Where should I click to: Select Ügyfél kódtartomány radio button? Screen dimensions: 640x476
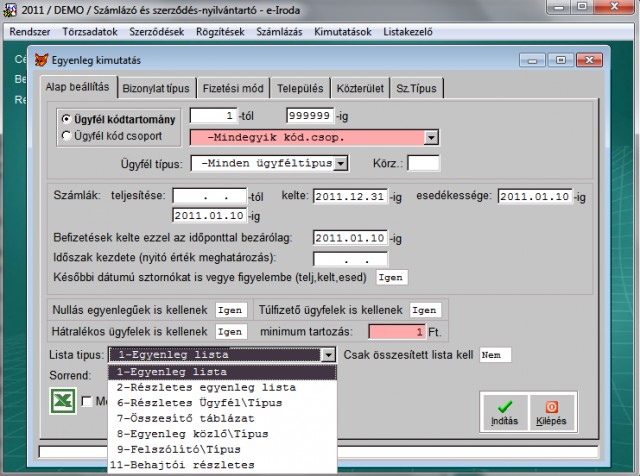coord(67,117)
